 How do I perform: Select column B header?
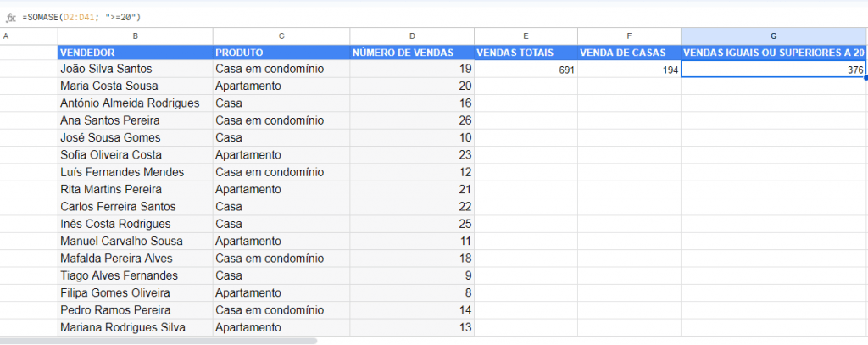coord(135,36)
